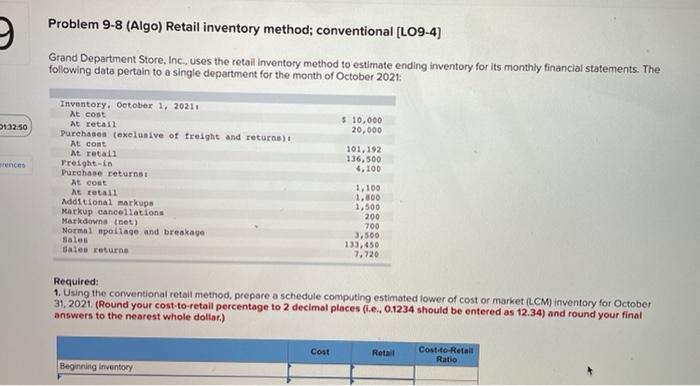Select the Inventory, October 1, 2021 row
This screenshot has height=386, width=700.
pos(129,105)
